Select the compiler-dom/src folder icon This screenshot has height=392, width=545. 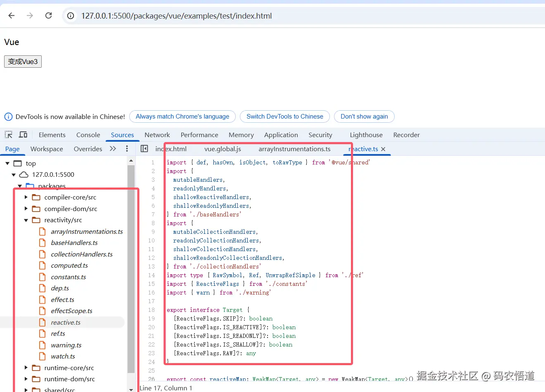tap(36, 209)
